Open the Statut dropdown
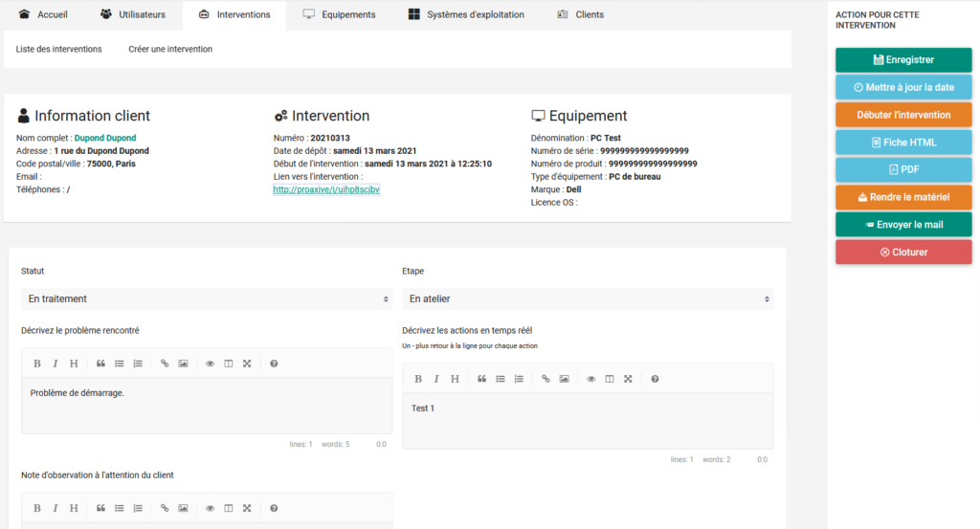 point(207,299)
